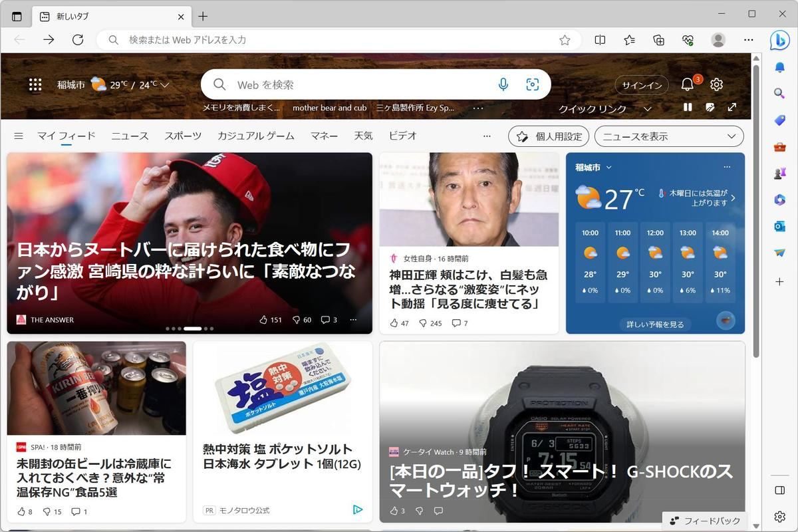Open the background image edit icon
Image resolution: width=798 pixels, height=532 pixels.
pyautogui.click(x=710, y=107)
